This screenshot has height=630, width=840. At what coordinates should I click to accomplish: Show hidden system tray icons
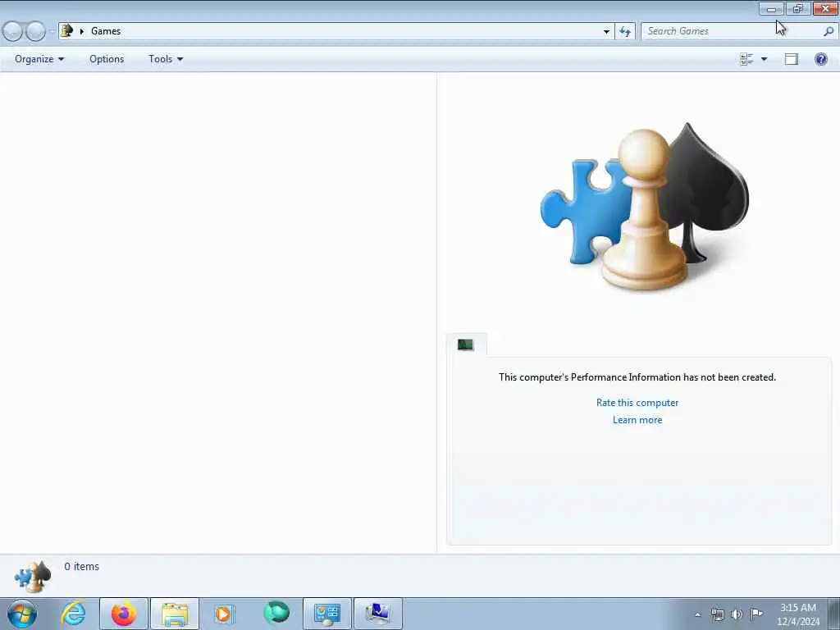(x=697, y=614)
